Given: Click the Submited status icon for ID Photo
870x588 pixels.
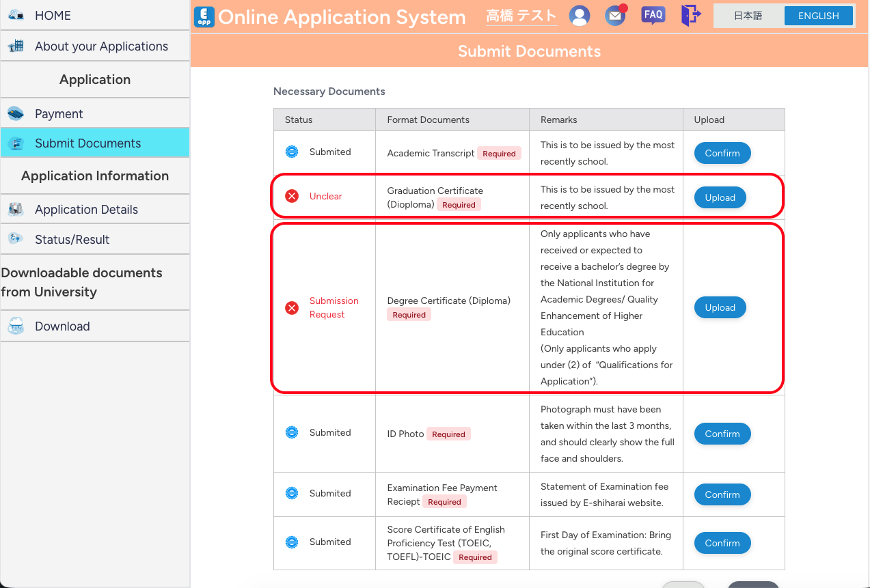Looking at the screenshot, I should (292, 432).
